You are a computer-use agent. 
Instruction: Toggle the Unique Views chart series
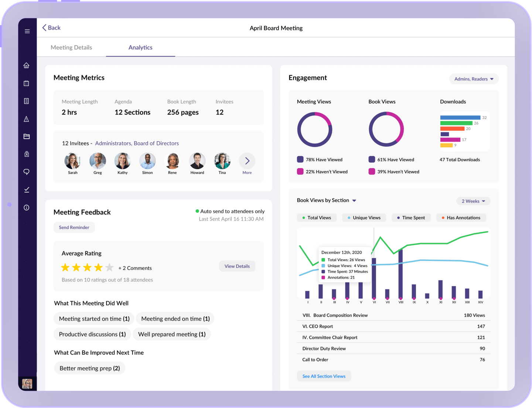pos(364,218)
